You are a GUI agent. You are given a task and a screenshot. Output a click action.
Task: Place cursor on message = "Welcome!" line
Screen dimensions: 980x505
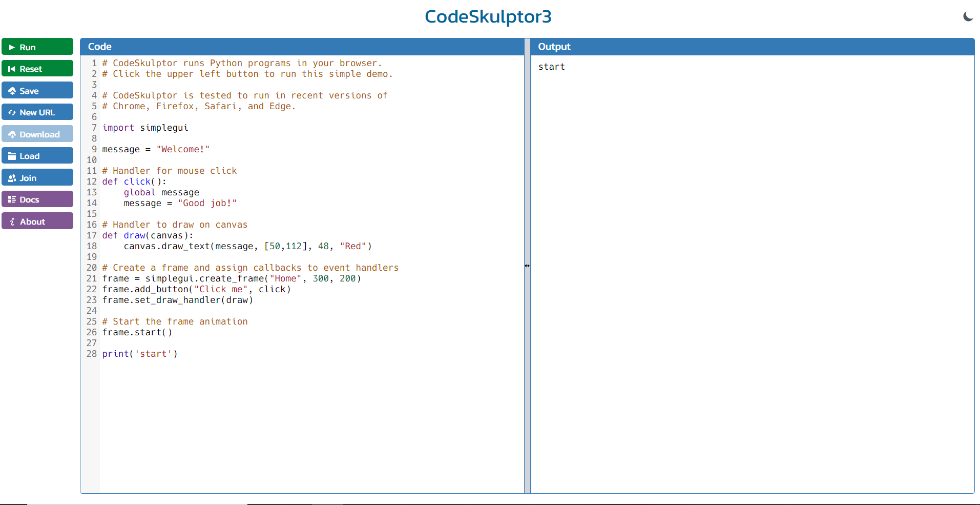pyautogui.click(x=156, y=149)
